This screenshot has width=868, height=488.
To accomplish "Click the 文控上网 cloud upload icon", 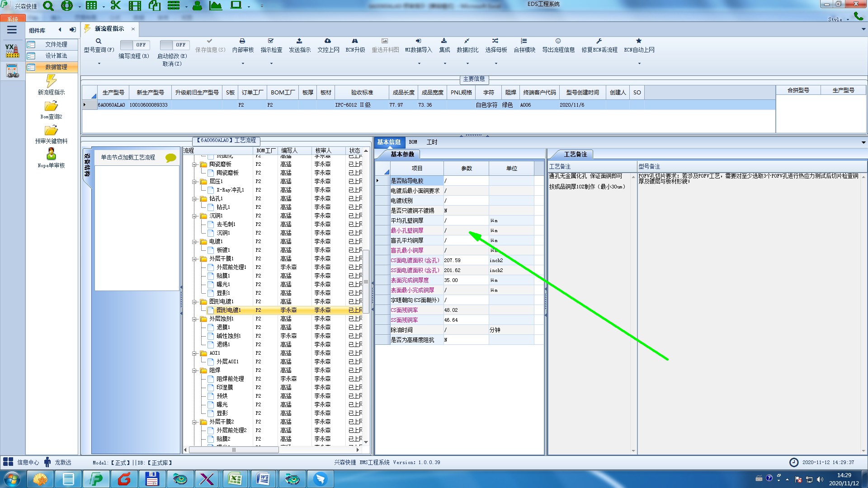I will pos(328,41).
